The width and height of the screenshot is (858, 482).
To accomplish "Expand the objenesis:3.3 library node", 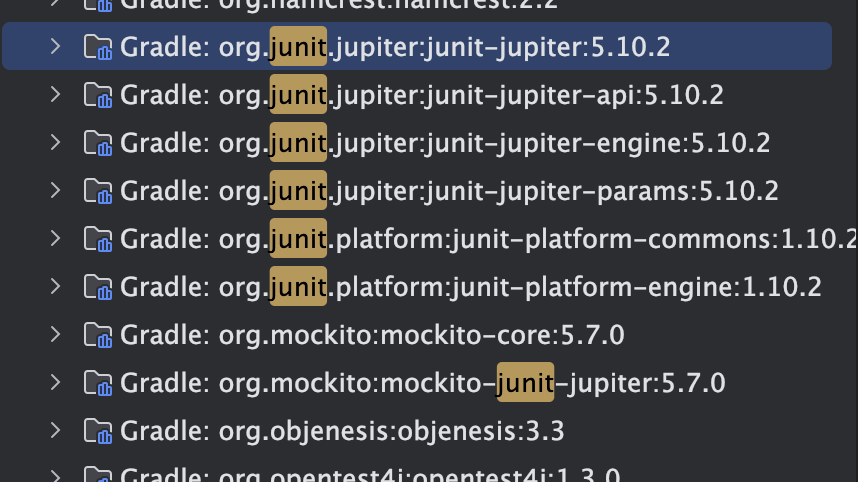I will point(55,431).
